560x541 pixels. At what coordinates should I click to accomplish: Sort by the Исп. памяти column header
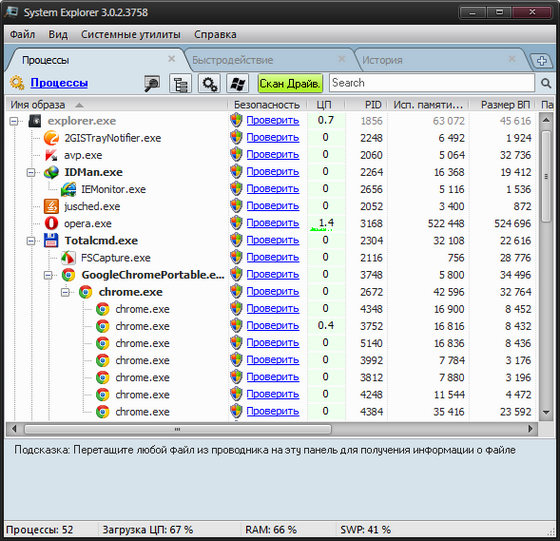429,105
